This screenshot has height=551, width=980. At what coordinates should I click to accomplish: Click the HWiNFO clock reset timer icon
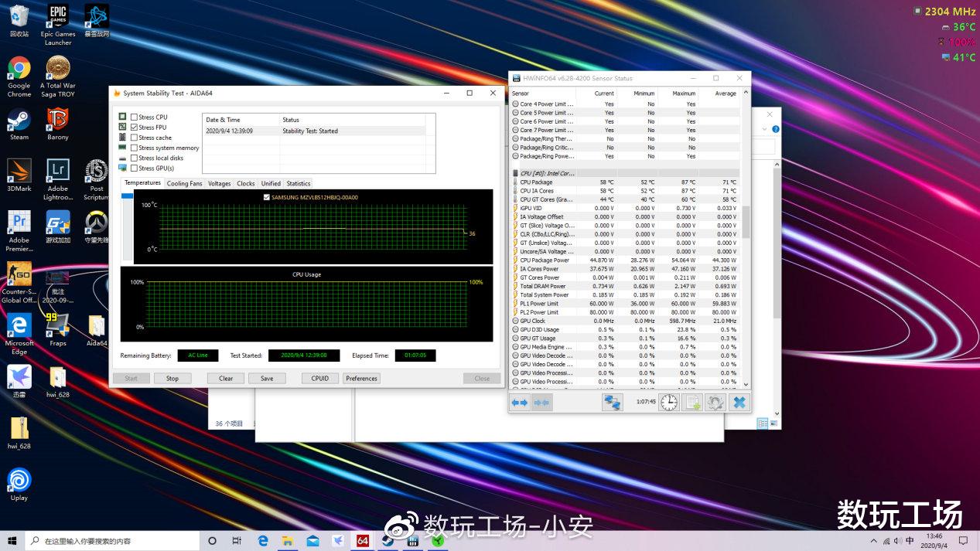(x=669, y=403)
